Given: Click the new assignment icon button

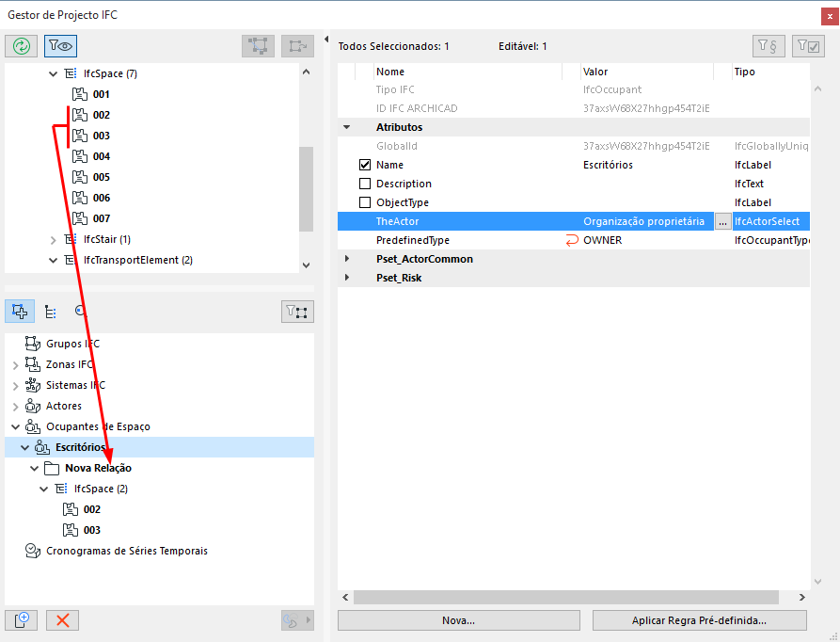Looking at the screenshot, I should point(22,620).
